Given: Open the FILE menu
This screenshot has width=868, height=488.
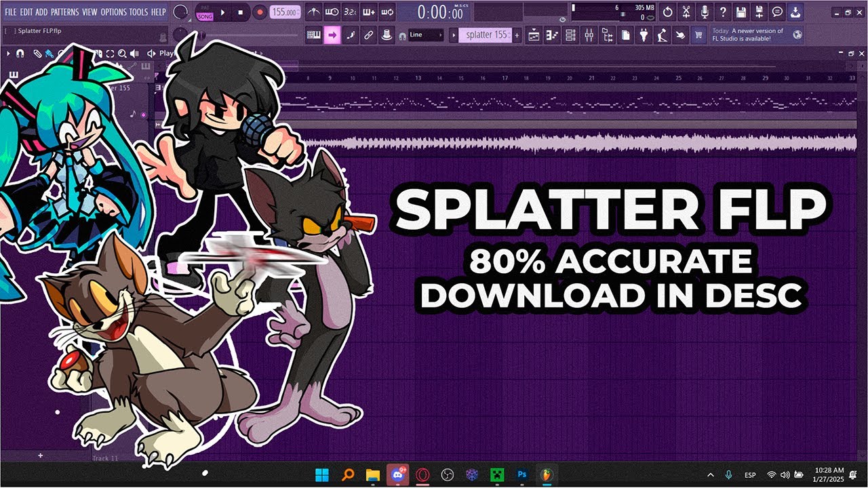Looking at the screenshot, I should [x=10, y=12].
